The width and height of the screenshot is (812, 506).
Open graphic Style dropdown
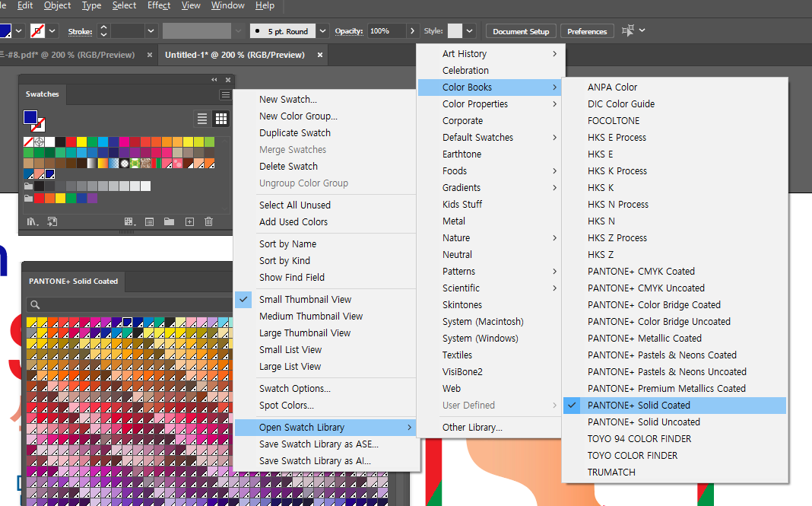pos(469,31)
